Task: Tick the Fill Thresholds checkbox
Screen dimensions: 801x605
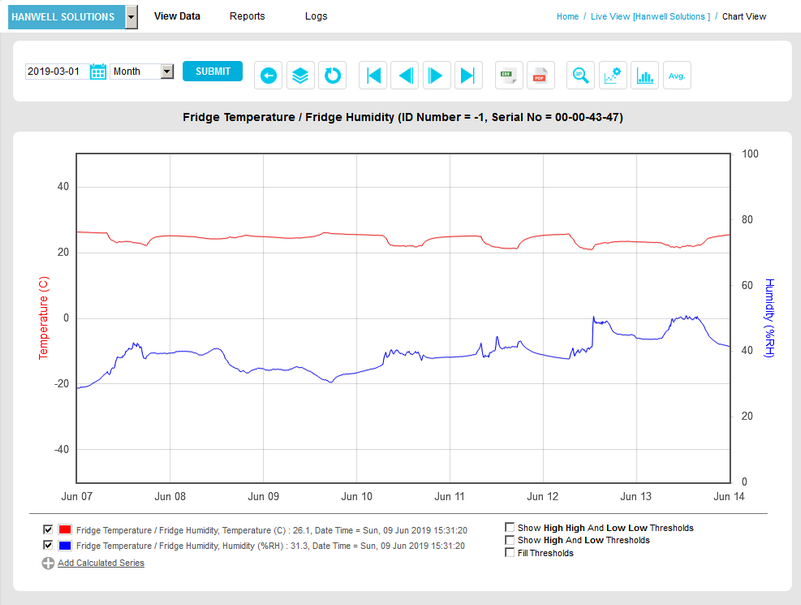Action: point(510,552)
